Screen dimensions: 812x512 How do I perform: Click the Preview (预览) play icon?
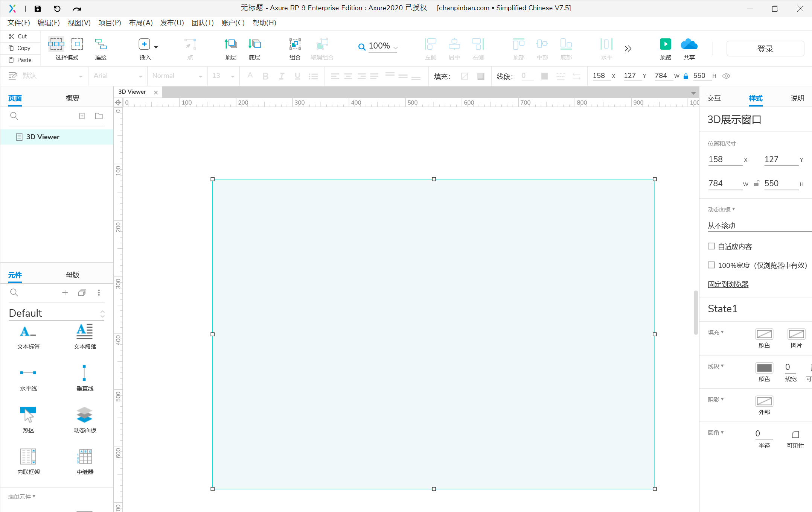coord(665,44)
